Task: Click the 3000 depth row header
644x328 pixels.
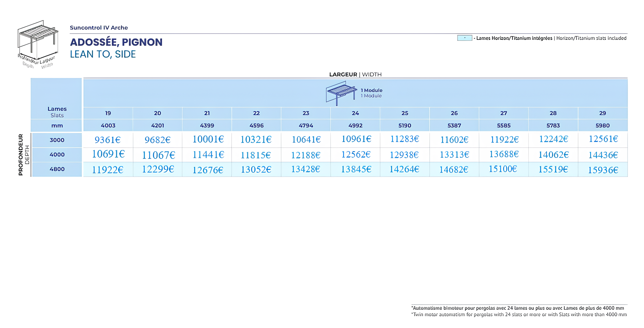Action: [x=57, y=140]
